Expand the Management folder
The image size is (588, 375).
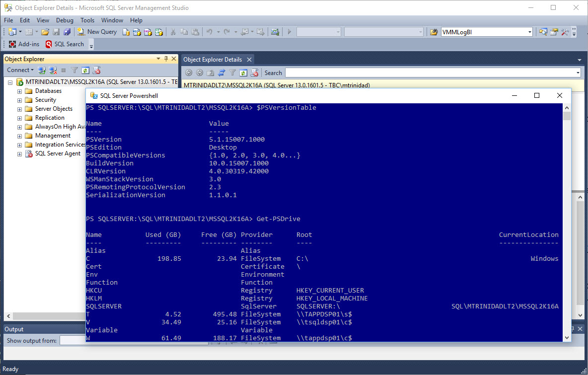click(19, 136)
